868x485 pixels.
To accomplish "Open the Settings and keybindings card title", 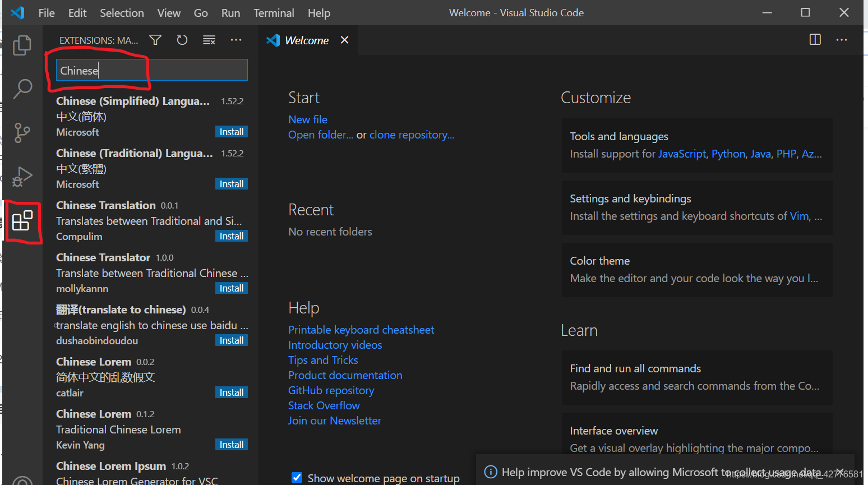I will [630, 198].
